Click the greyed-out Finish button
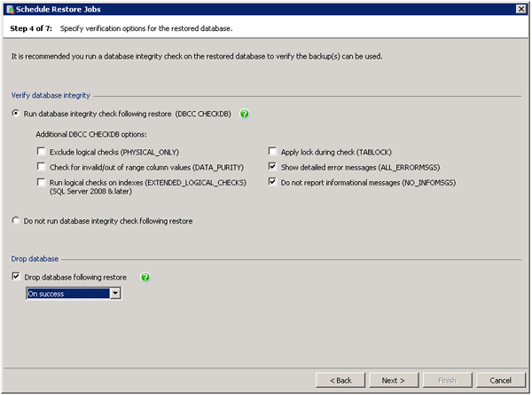Screen dimensions: 532x395 tap(447, 380)
